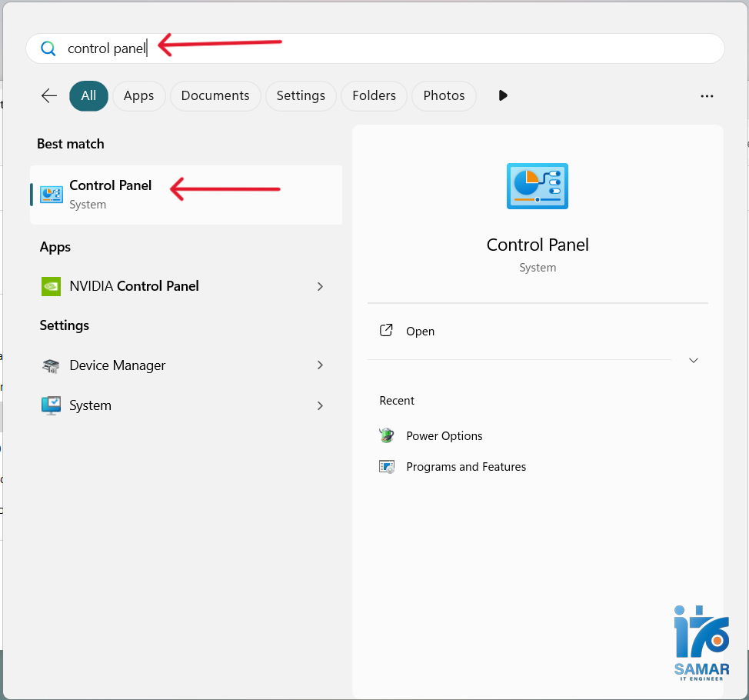749x700 pixels.
Task: Click the search magnifier icon
Action: point(48,48)
